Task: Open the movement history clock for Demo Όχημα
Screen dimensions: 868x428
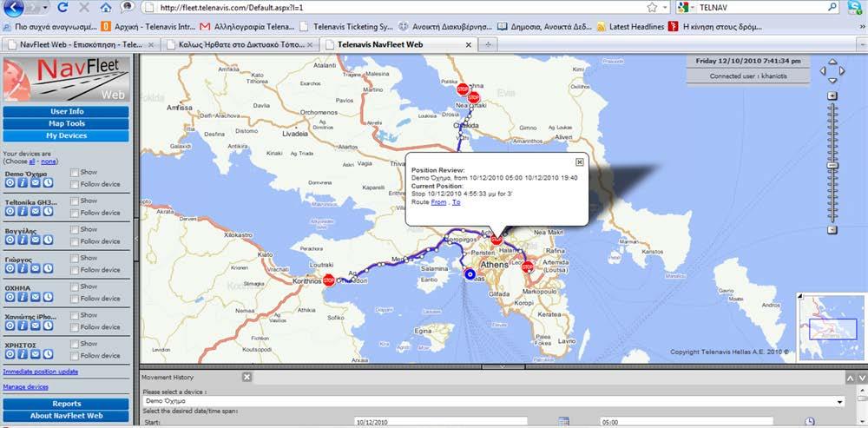Action: (x=48, y=183)
